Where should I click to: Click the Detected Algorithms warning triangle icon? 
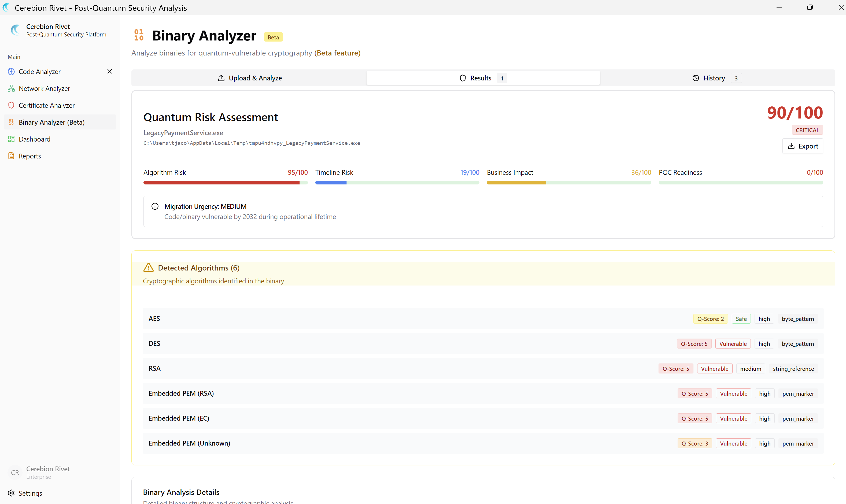(x=148, y=268)
